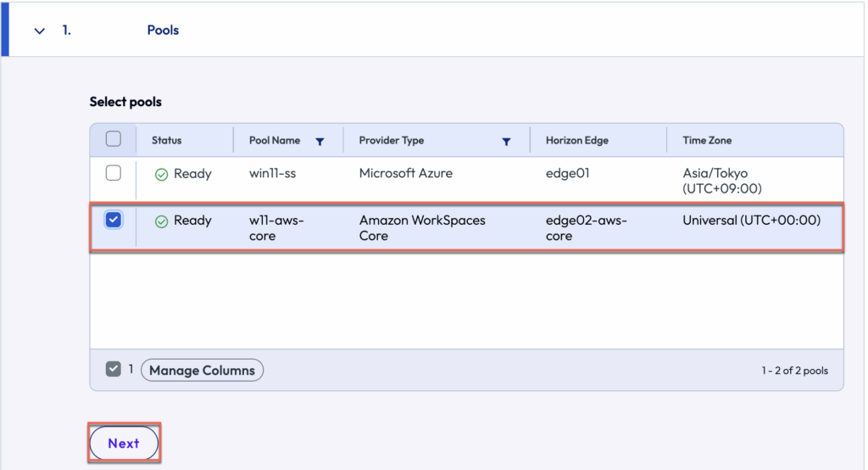Click the Horizon Edge column header

point(576,140)
